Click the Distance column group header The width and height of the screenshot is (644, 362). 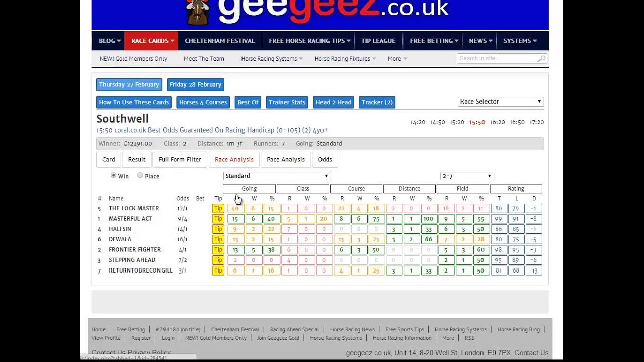click(410, 189)
